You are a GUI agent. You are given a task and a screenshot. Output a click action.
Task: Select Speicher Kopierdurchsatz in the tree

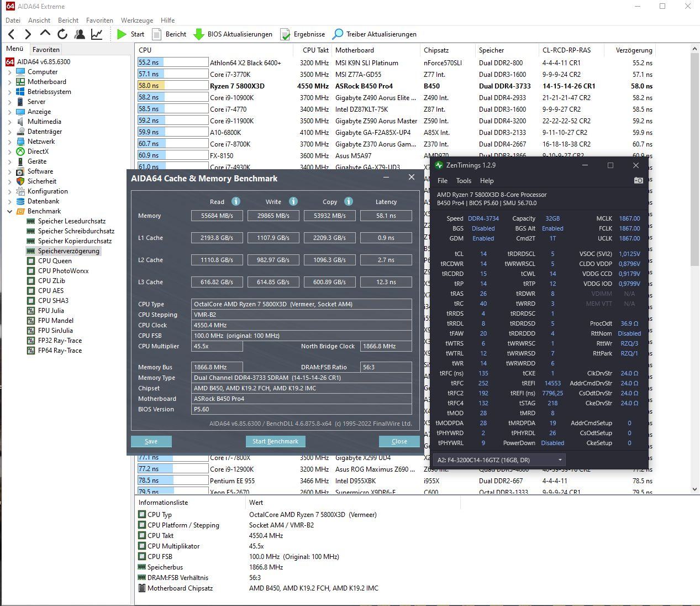click(x=70, y=241)
